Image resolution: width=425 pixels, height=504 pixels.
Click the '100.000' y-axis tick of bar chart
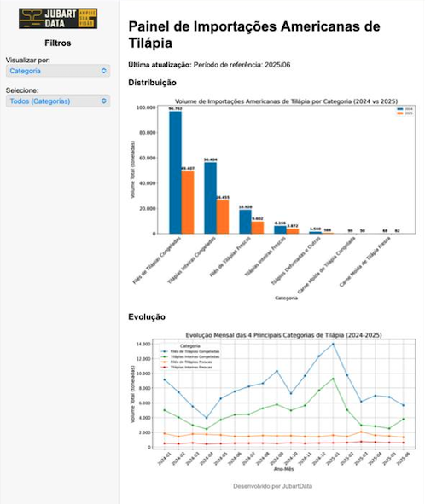(x=146, y=107)
